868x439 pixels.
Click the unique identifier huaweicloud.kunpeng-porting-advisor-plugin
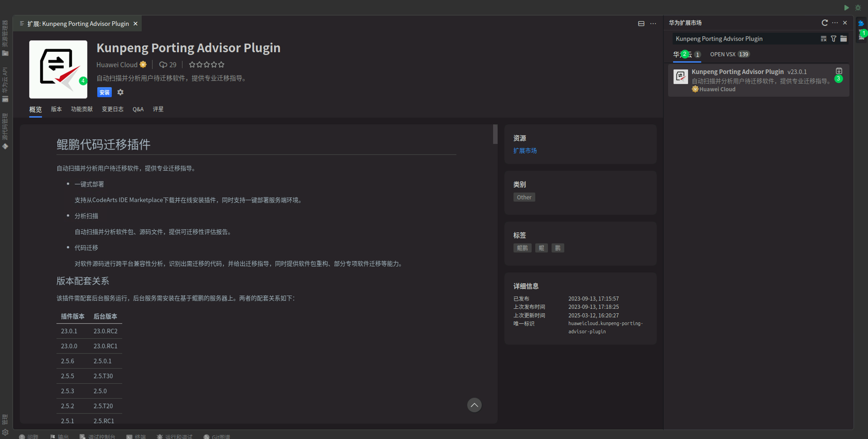[x=605, y=327]
